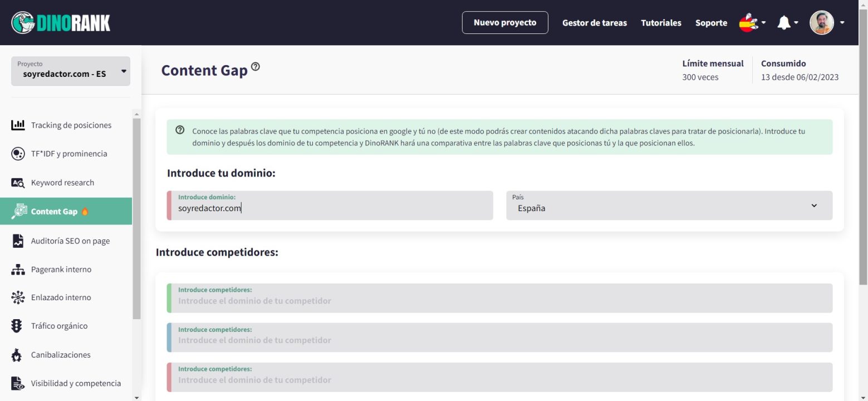
Task: Open the País España dropdown
Action: [669, 206]
